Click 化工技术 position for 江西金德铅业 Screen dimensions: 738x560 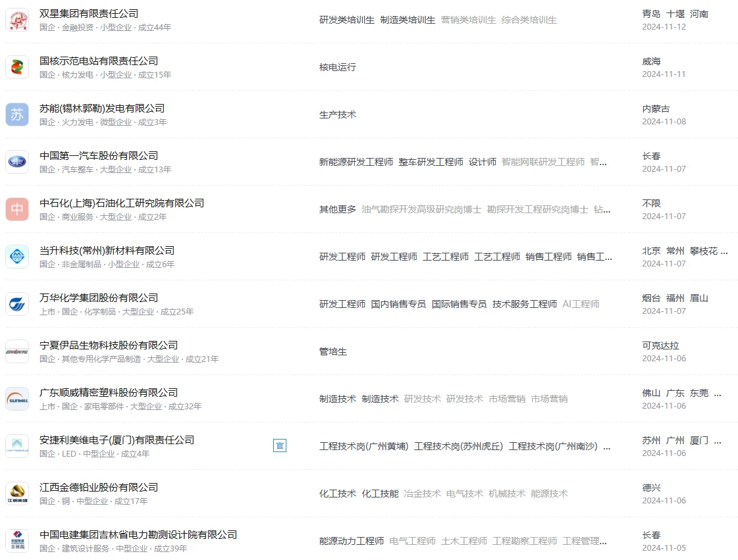click(x=338, y=494)
